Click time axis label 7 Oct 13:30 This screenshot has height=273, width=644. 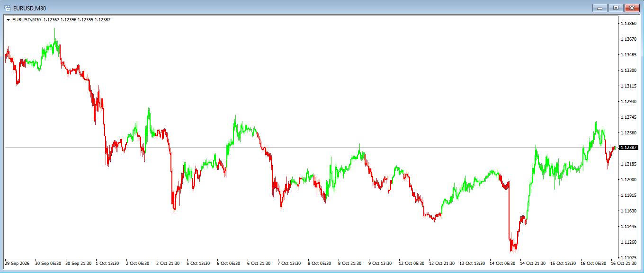(x=290, y=263)
